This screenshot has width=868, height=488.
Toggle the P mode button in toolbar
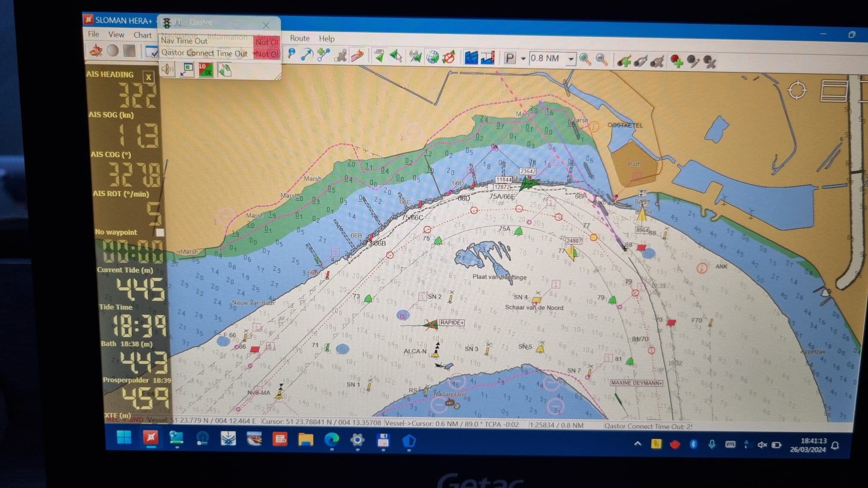point(509,58)
